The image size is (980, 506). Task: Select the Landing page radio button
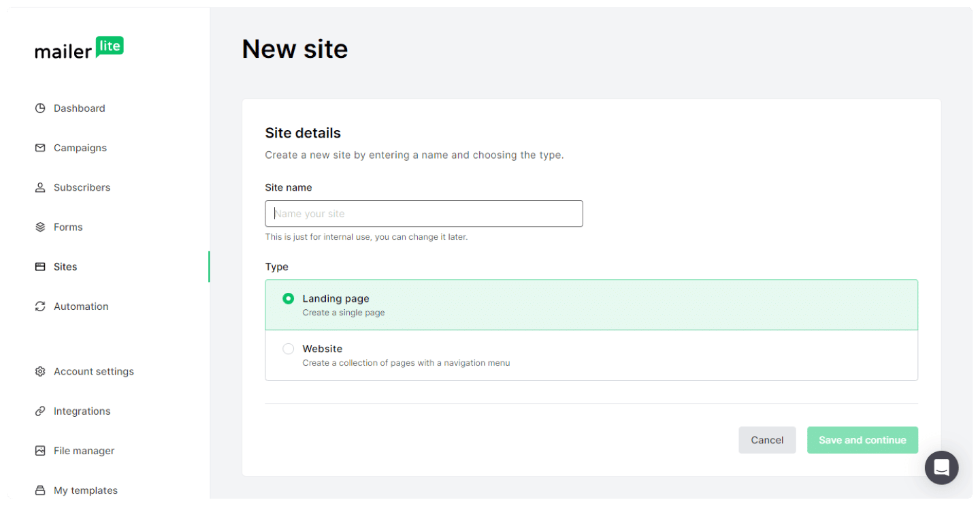[289, 298]
